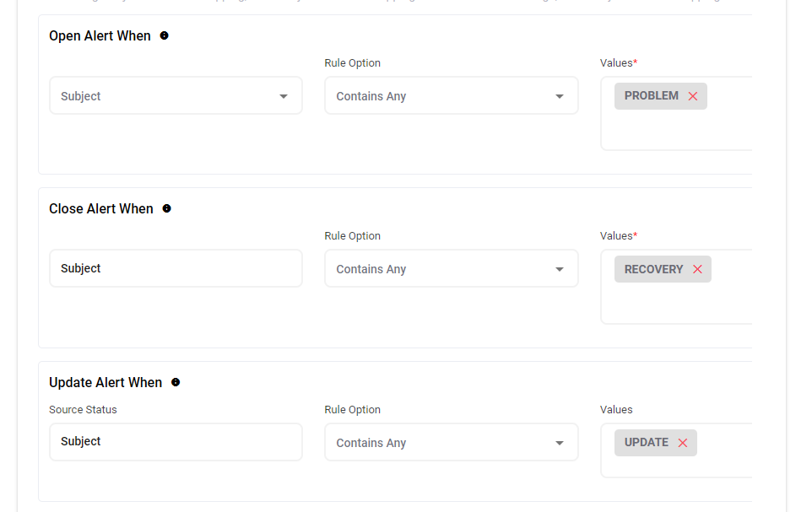The image size is (812, 512).
Task: Click info icon beside Update Alert When
Action: click(176, 382)
